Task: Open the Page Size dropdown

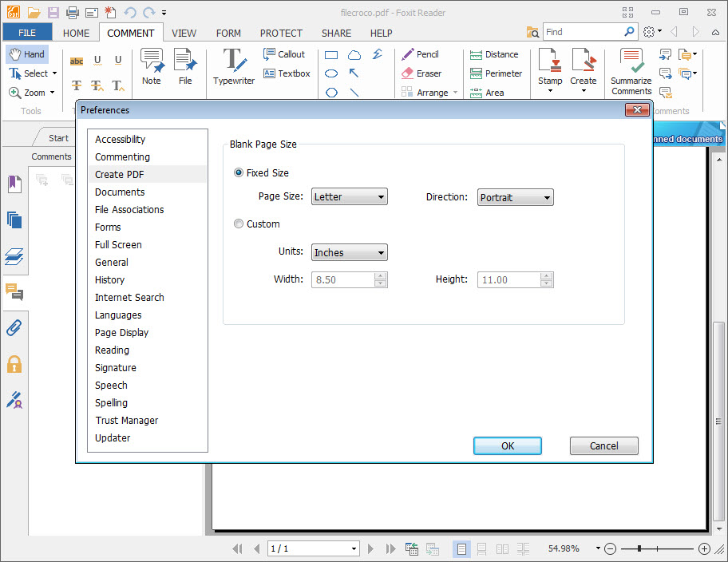Action: tap(350, 197)
